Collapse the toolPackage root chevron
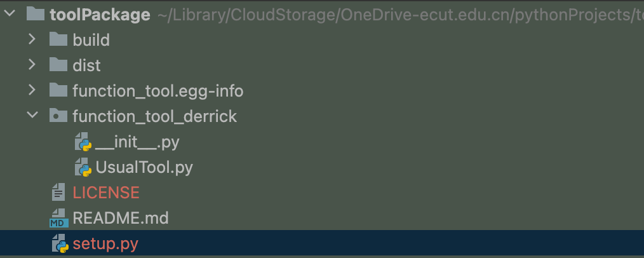644x258 pixels. pyautogui.click(x=10, y=14)
